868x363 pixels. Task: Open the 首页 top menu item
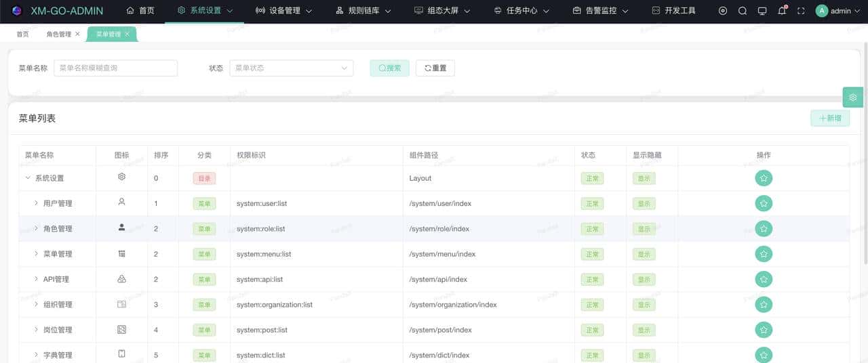click(x=140, y=11)
